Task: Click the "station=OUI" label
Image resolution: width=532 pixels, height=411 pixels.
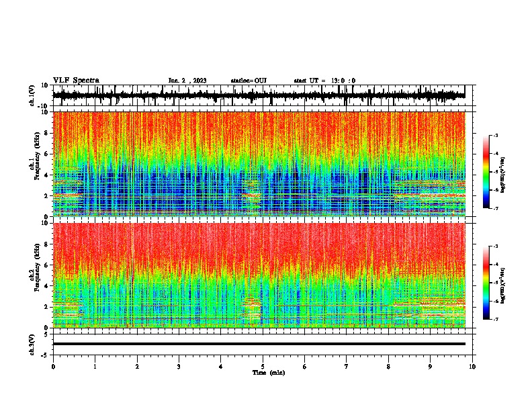Action: coord(249,81)
